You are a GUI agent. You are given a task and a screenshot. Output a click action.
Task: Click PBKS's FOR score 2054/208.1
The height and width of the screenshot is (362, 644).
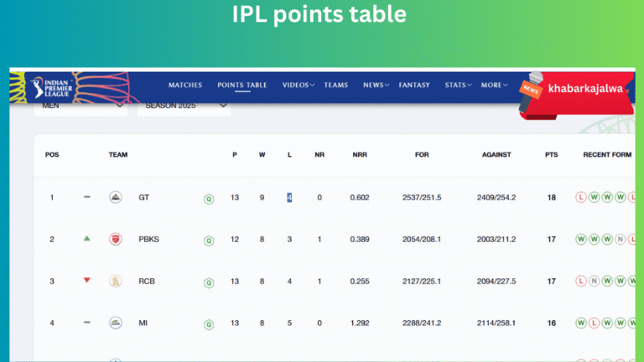pos(422,240)
